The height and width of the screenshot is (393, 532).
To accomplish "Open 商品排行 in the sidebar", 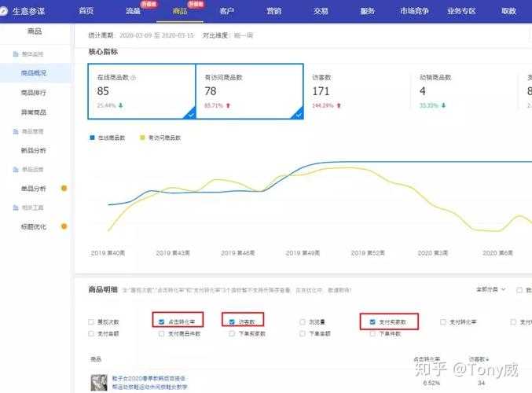I will (34, 92).
